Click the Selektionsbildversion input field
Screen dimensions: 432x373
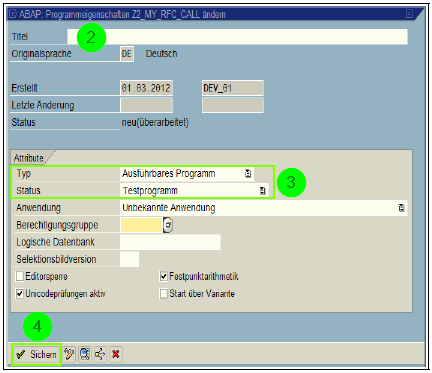coord(129,260)
